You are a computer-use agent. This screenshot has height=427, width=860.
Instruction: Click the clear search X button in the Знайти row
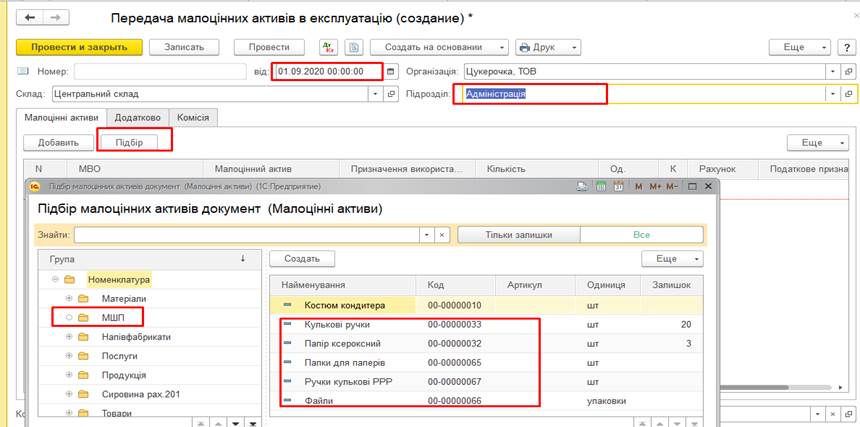point(442,235)
